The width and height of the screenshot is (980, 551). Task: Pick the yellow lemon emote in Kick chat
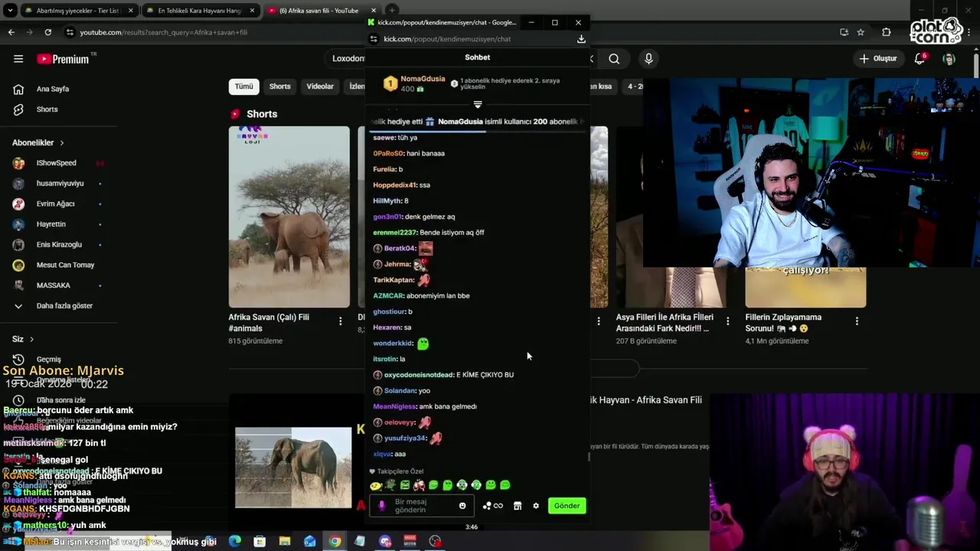(375, 485)
